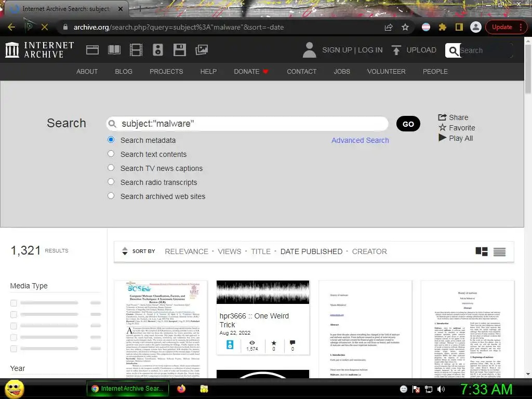532x399 pixels.
Task: Sort results by RELEVANCE
Action: click(187, 251)
